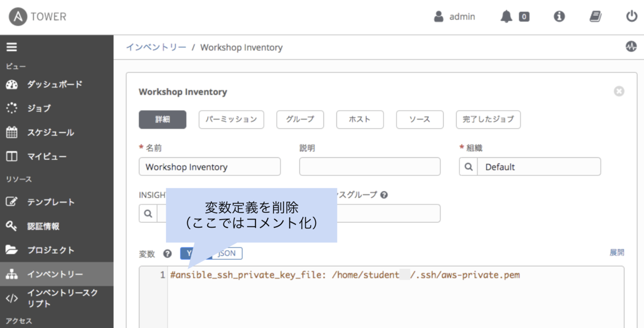Click the インベントリー sitemap icon
644x328 pixels.
[12, 274]
